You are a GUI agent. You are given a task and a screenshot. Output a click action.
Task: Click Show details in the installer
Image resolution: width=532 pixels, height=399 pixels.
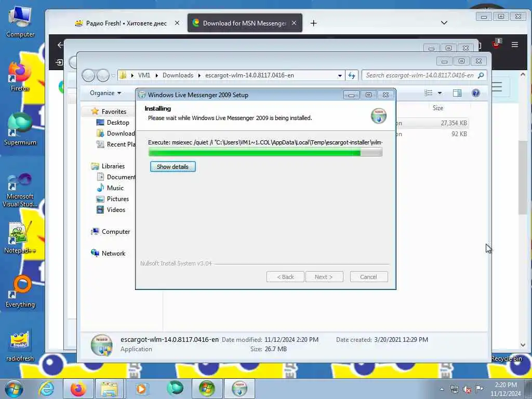coord(172,167)
